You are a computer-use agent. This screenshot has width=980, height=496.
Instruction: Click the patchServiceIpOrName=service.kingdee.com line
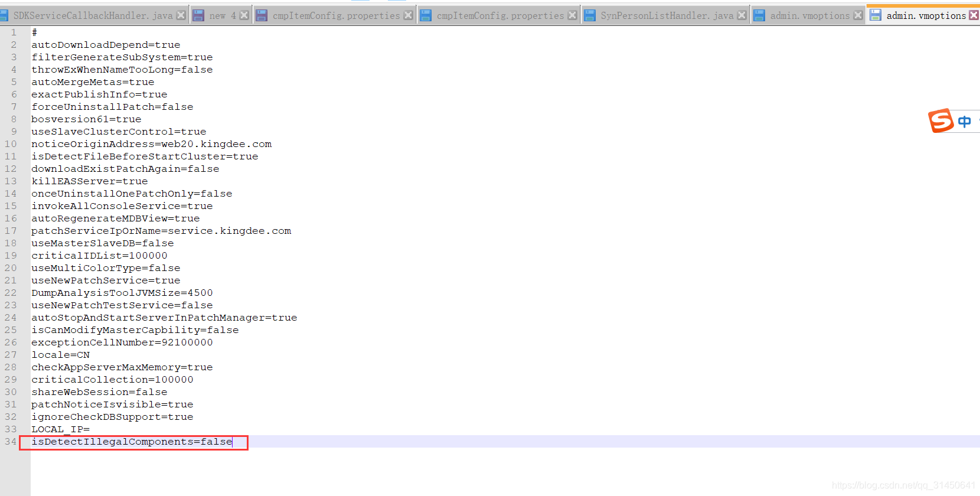pos(161,231)
